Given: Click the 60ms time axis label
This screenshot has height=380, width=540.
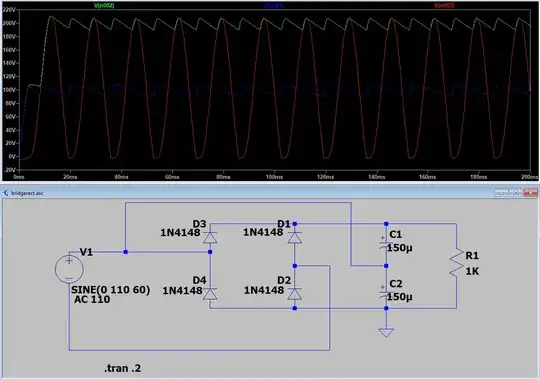Looking at the screenshot, I should [172, 177].
